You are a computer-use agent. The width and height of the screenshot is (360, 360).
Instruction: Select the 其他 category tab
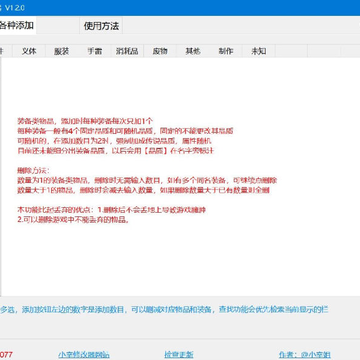coord(193,51)
